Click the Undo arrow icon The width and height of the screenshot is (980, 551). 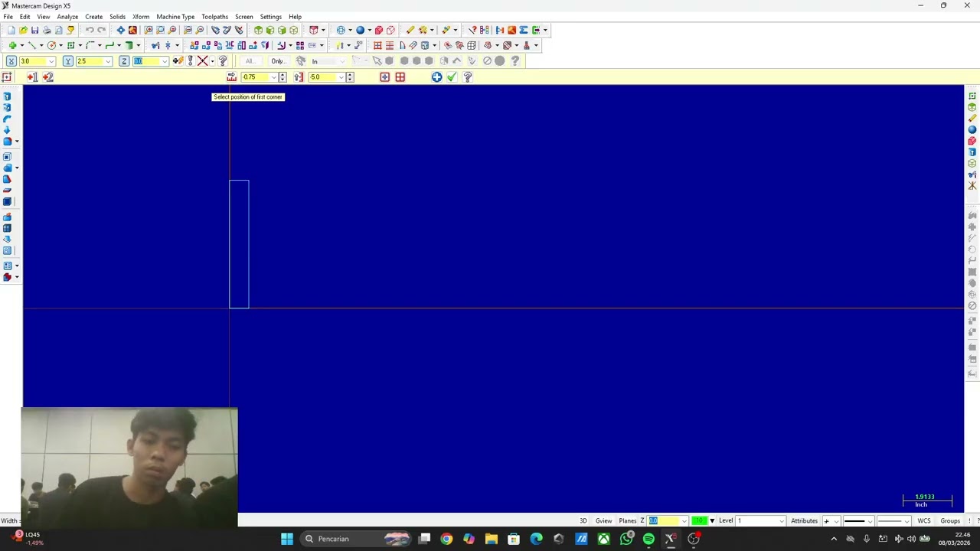click(x=89, y=30)
